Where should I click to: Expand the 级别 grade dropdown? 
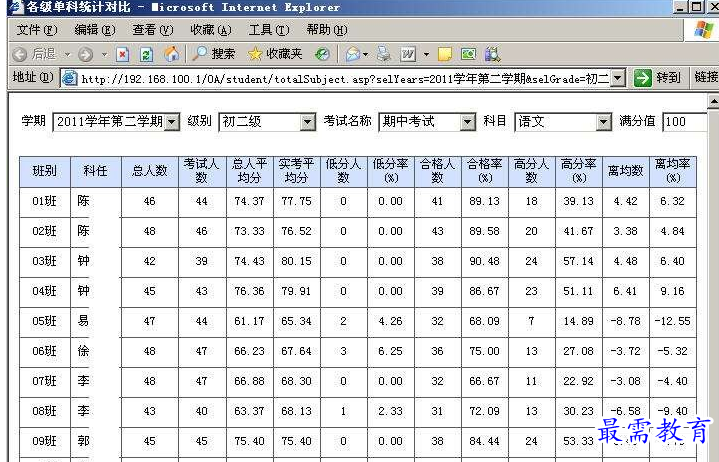tap(307, 122)
